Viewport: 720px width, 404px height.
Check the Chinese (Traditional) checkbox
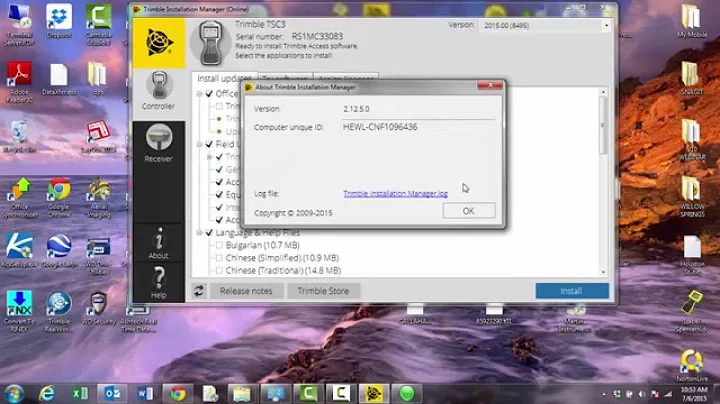click(x=219, y=271)
